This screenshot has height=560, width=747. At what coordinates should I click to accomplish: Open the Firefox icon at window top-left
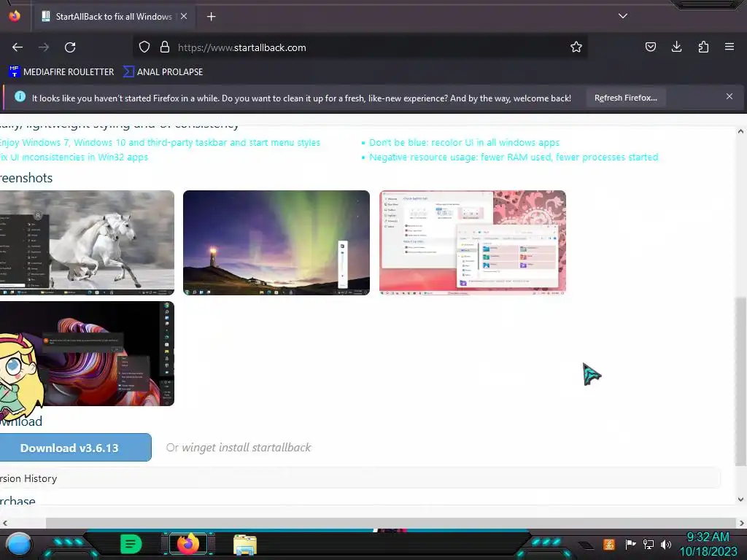(x=15, y=16)
